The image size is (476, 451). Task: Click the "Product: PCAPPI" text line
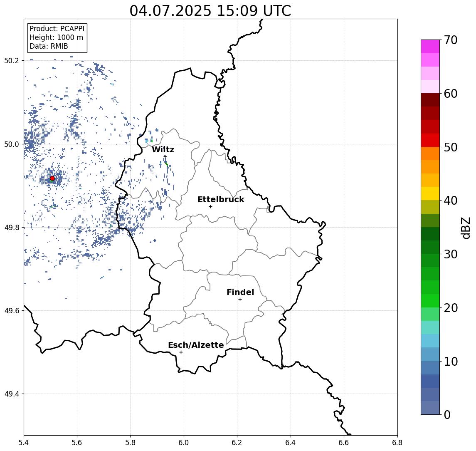(57, 29)
